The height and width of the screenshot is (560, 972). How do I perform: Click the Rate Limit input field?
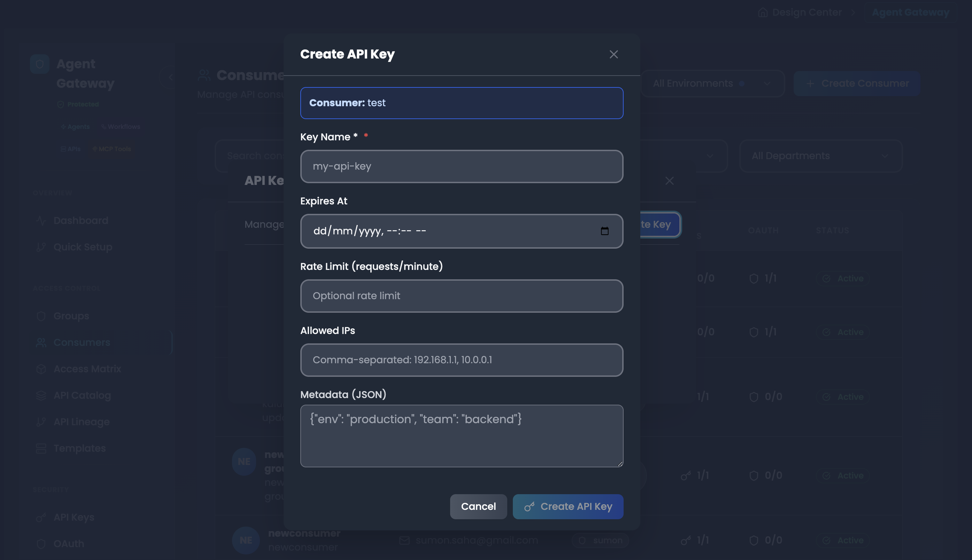(x=461, y=296)
